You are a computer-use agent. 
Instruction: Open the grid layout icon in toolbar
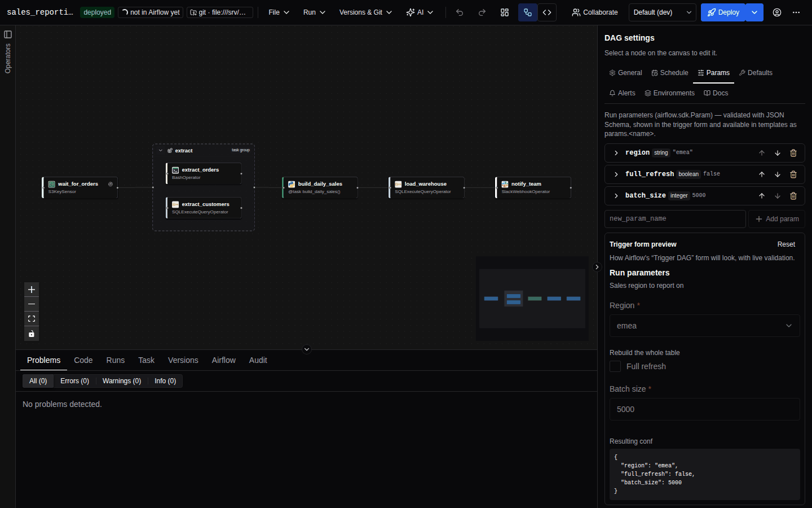[505, 12]
